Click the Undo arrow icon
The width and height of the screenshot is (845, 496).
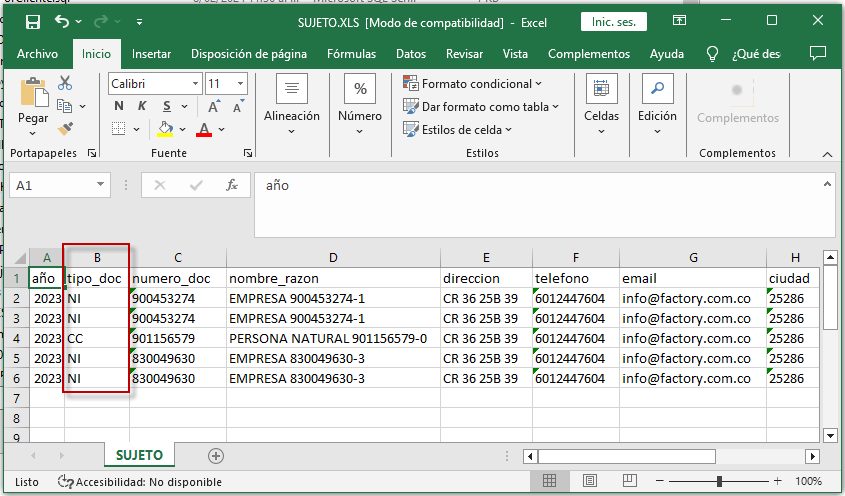(62, 22)
